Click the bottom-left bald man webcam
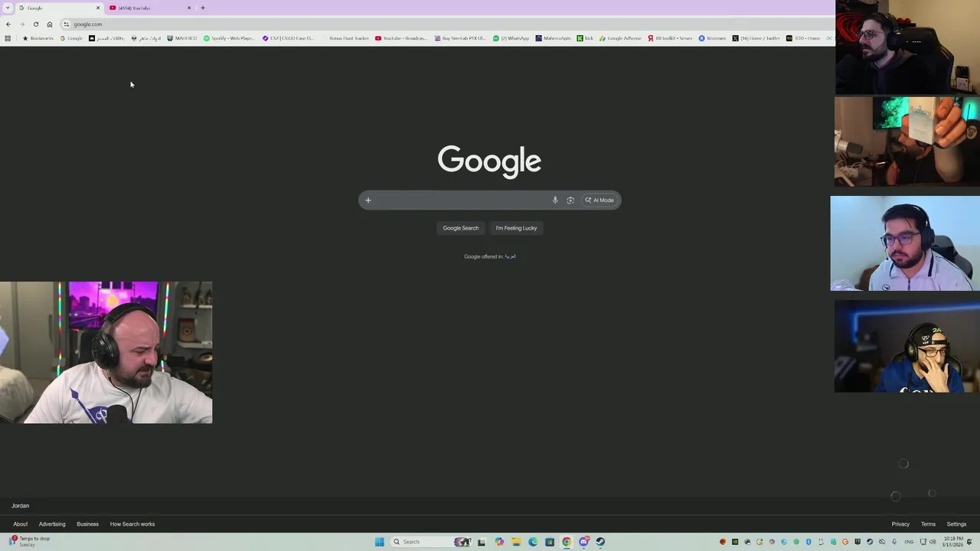The image size is (980, 551). [106, 352]
